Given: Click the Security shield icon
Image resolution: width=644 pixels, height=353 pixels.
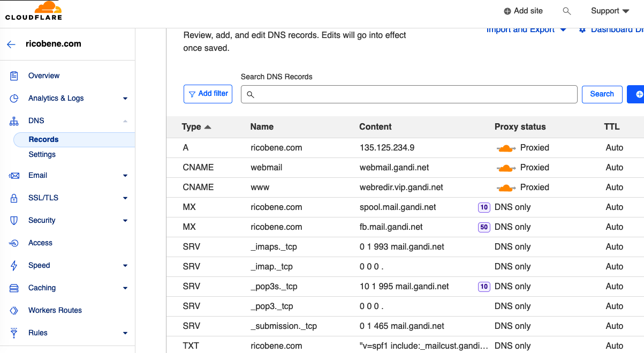Looking at the screenshot, I should pyautogui.click(x=14, y=220).
